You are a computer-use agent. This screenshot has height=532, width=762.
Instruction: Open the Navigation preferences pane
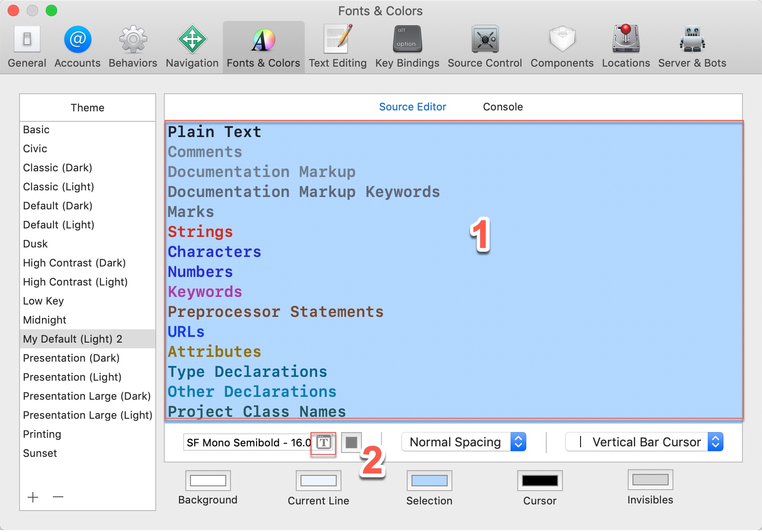[192, 47]
